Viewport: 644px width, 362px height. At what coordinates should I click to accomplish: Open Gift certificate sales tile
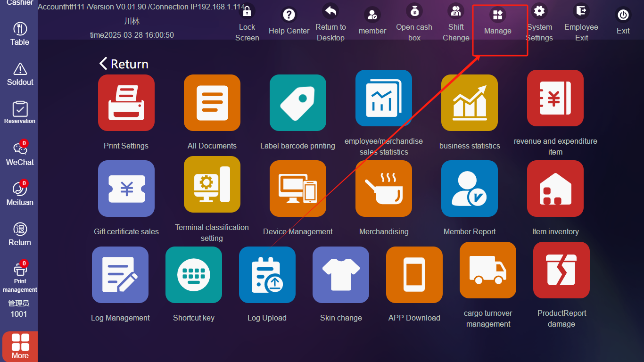point(126,189)
